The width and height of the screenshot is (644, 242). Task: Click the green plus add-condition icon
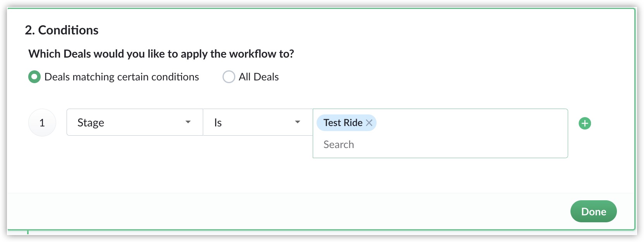pyautogui.click(x=584, y=123)
